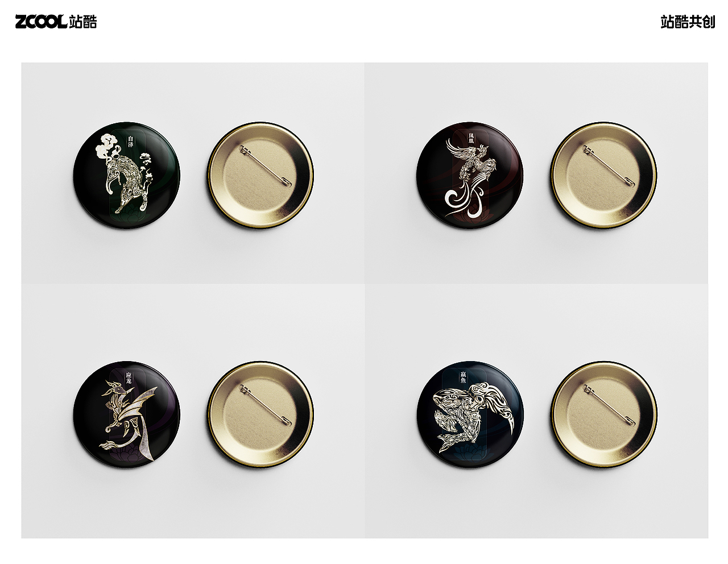
Task: Click the gold back plate beside 应龙 badge
Action: click(260, 414)
